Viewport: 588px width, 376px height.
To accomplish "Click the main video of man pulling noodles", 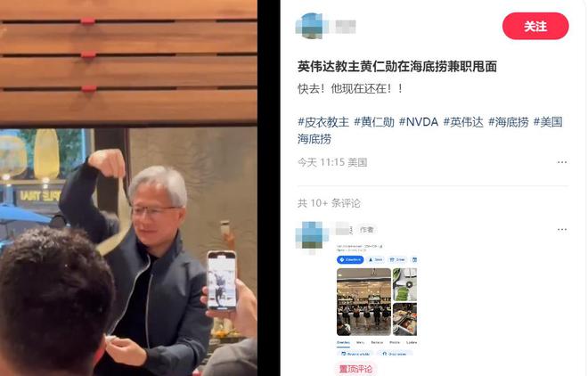I will [x=128, y=188].
